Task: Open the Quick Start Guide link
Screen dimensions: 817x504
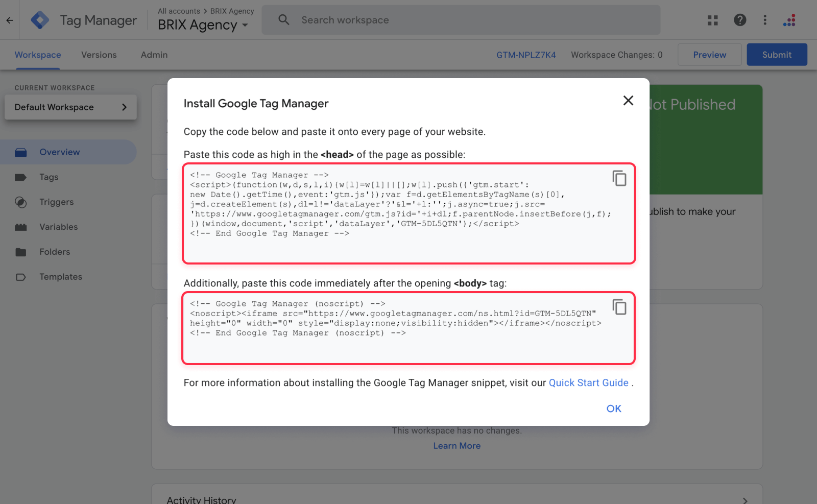Action: 588,383
